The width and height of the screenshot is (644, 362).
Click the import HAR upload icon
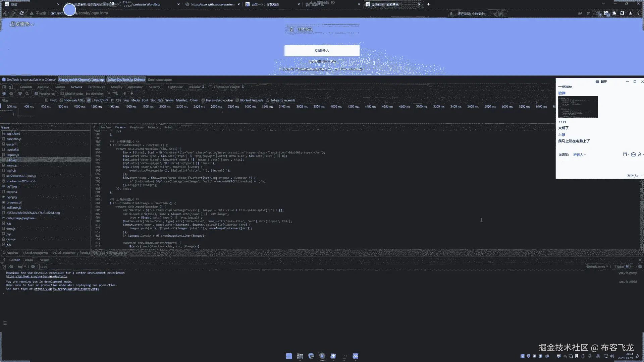pos(125,94)
